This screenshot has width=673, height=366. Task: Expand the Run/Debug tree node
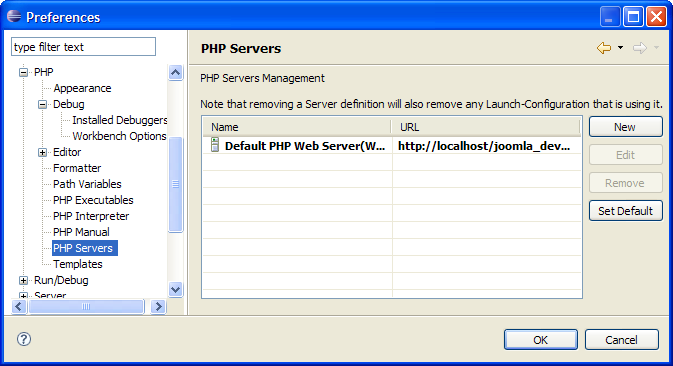click(23, 281)
